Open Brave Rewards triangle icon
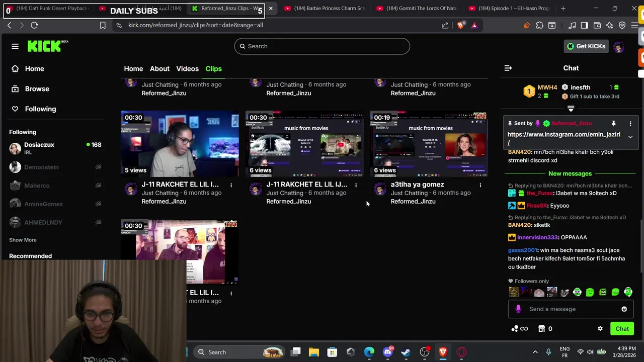 coord(474,25)
